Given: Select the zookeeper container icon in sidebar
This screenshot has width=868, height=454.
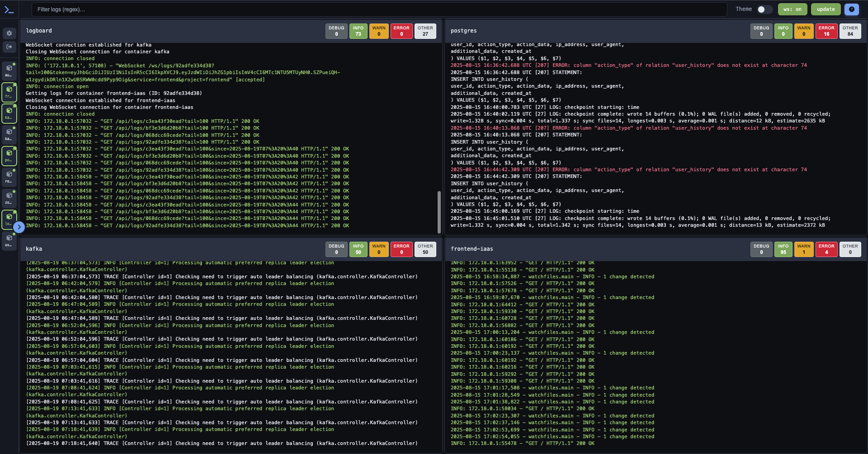Looking at the screenshot, I should pyautogui.click(x=9, y=198).
